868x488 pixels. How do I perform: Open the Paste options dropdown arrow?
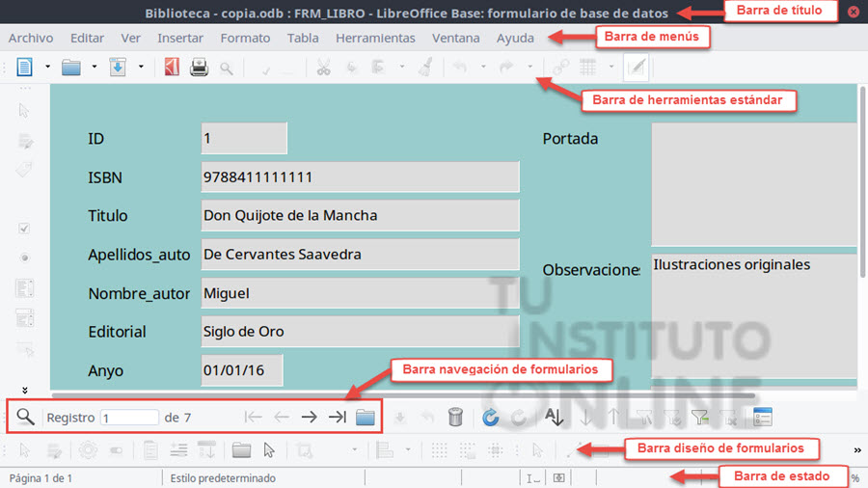[402, 67]
